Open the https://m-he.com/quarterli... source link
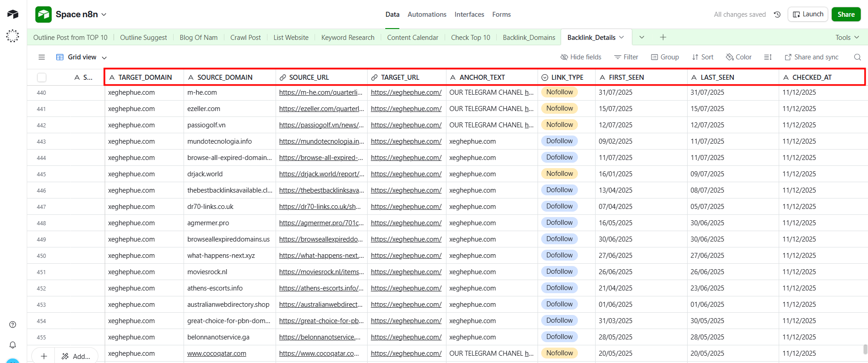The image size is (868, 363). [321, 92]
